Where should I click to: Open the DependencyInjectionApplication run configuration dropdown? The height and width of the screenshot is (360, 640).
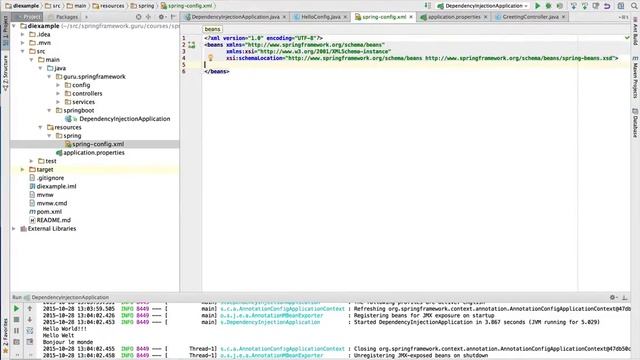[x=482, y=6]
